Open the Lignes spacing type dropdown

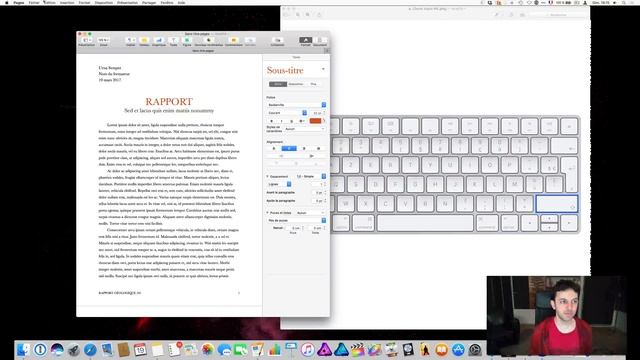point(279,184)
